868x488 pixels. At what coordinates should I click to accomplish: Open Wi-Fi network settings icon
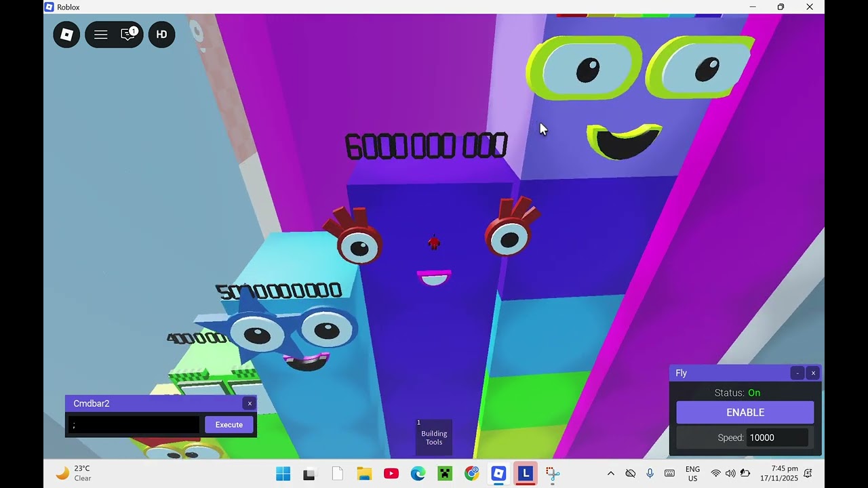pos(715,474)
